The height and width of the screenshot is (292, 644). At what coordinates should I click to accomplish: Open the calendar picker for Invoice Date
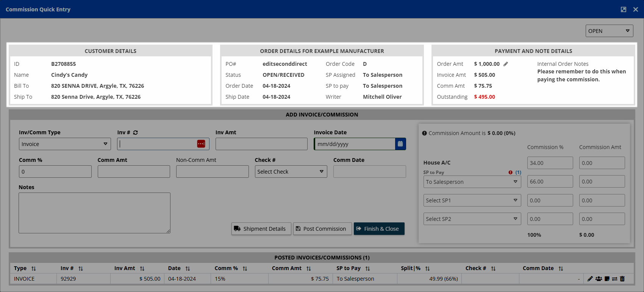[x=400, y=144]
